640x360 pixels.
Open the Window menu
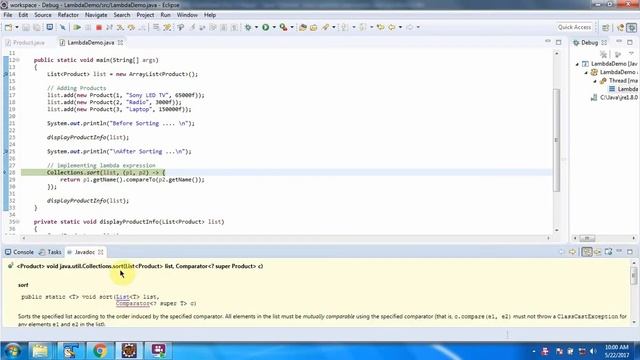[x=187, y=15]
